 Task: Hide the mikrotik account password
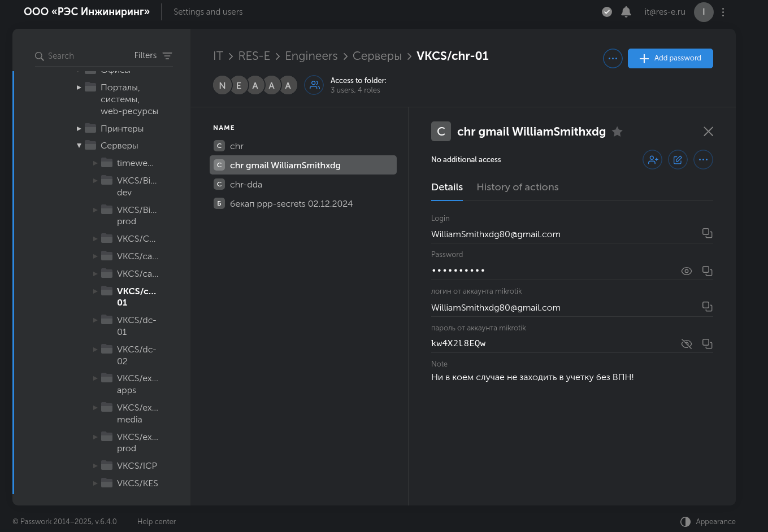tap(686, 344)
